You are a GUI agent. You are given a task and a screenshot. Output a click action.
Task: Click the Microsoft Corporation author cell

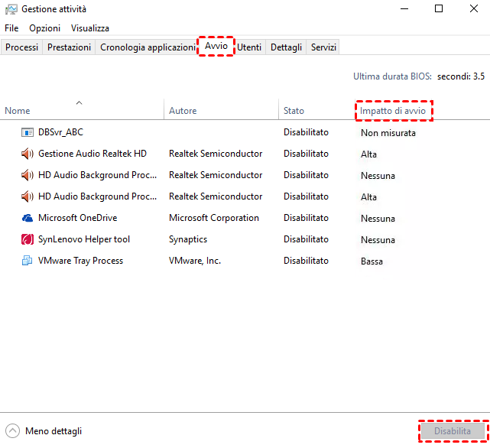coord(214,218)
